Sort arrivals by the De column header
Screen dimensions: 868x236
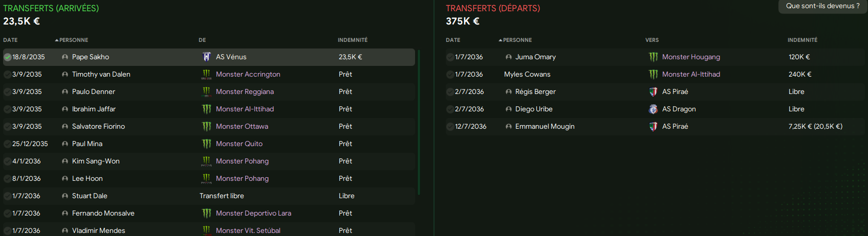coord(202,40)
